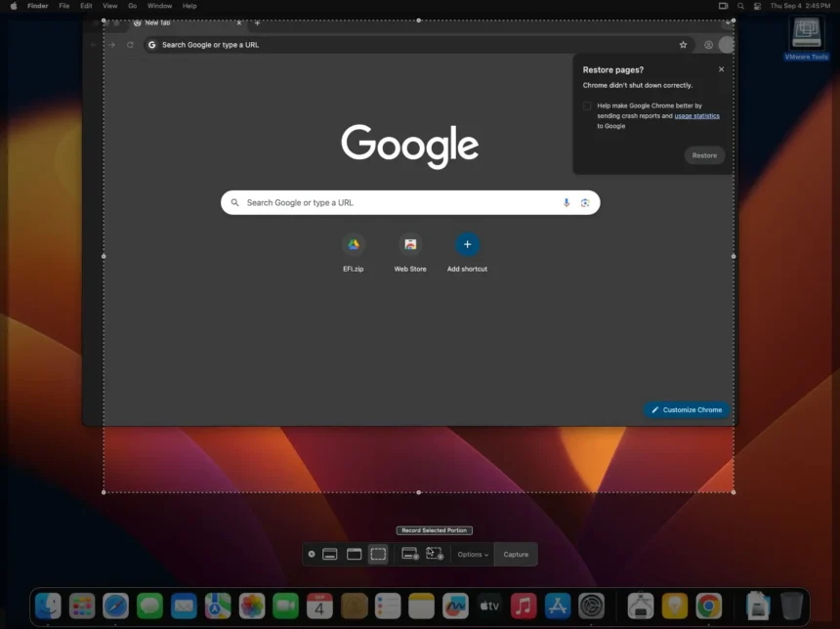The image size is (840, 629).
Task: Dismiss the Restore pages popup
Action: click(x=721, y=69)
